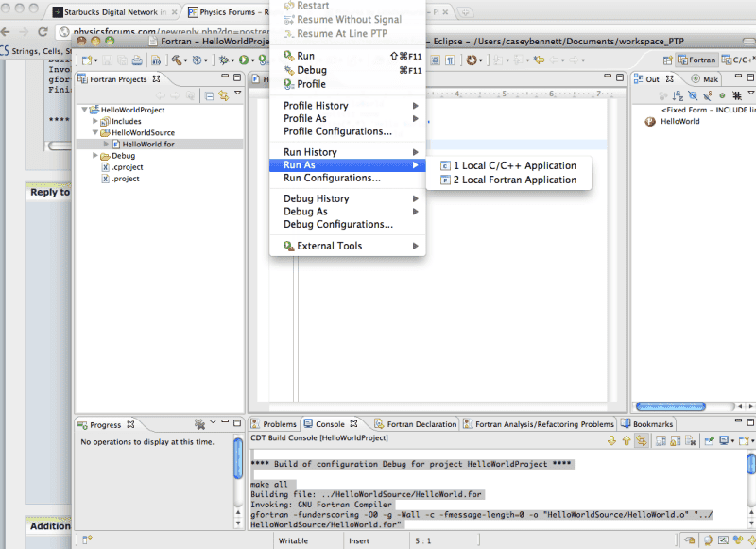Click the green Run toolbar icon
The image size is (756, 549).
click(245, 60)
